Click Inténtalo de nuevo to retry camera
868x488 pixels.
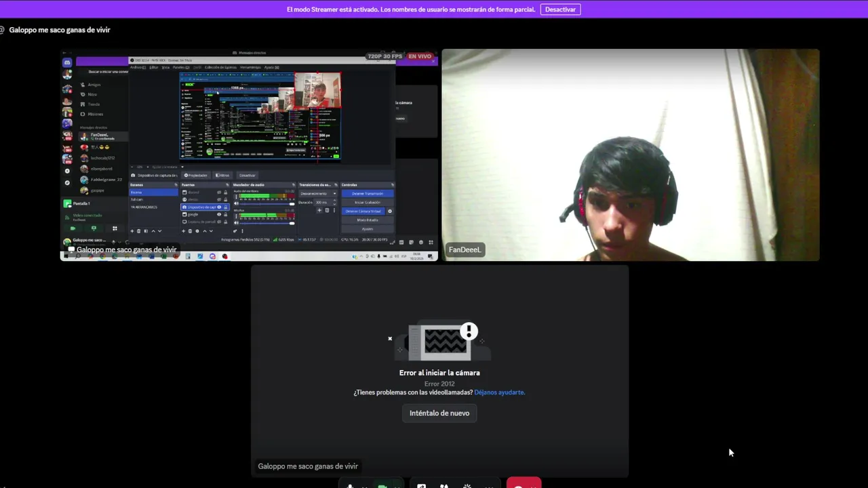click(439, 413)
